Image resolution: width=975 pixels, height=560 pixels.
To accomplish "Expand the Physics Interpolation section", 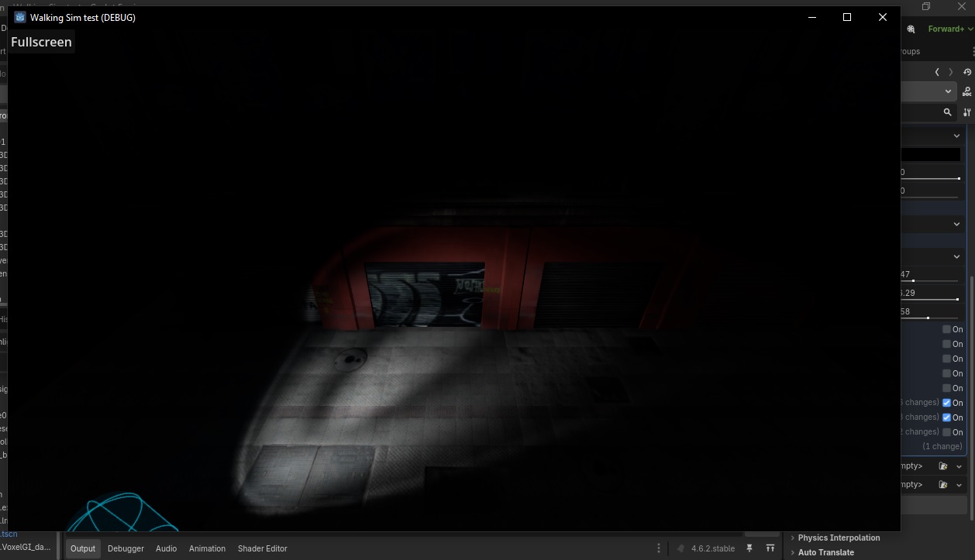I will point(839,538).
